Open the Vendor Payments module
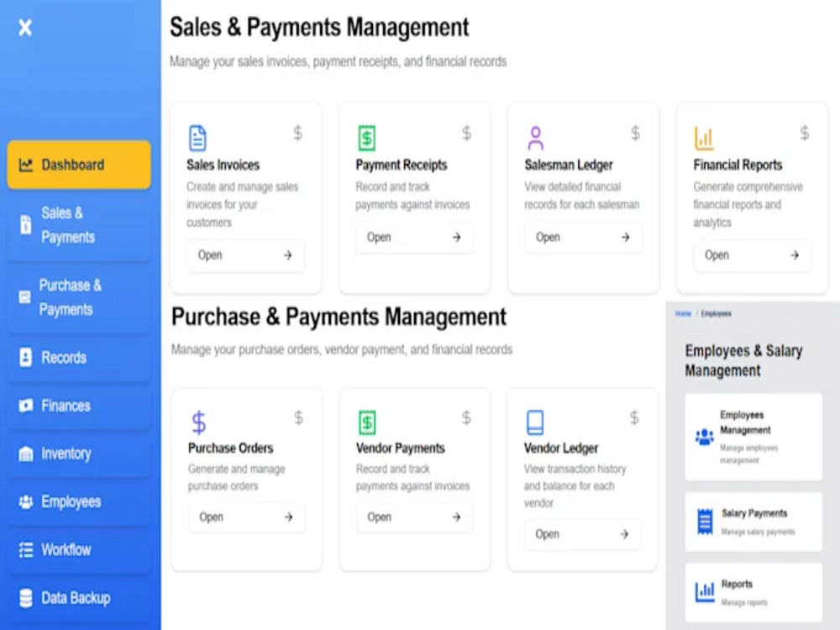 (414, 517)
